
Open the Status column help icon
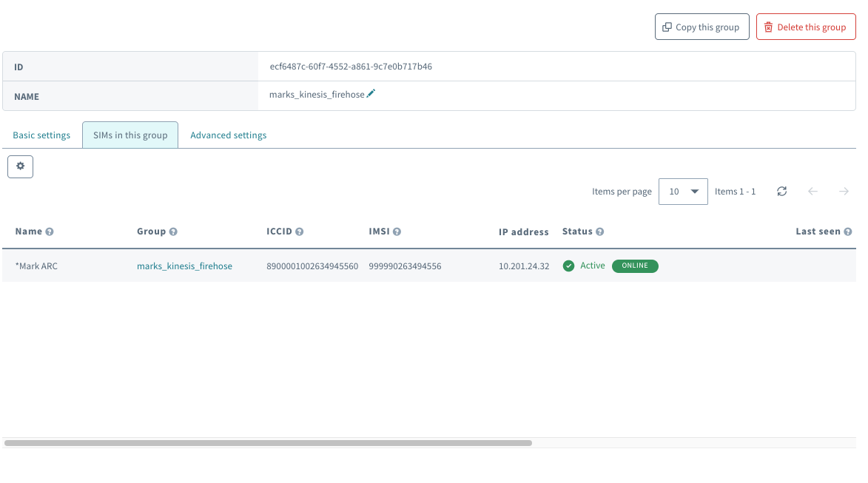click(601, 231)
